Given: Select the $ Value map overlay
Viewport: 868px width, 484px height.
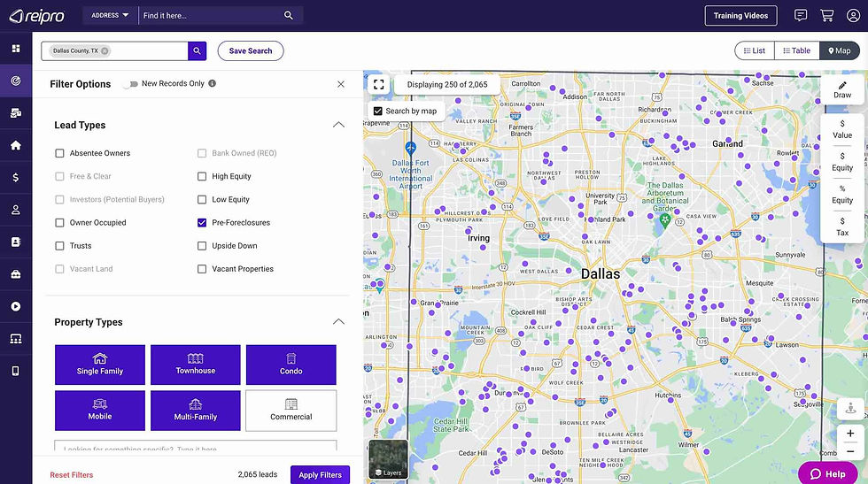Looking at the screenshot, I should click(x=842, y=129).
